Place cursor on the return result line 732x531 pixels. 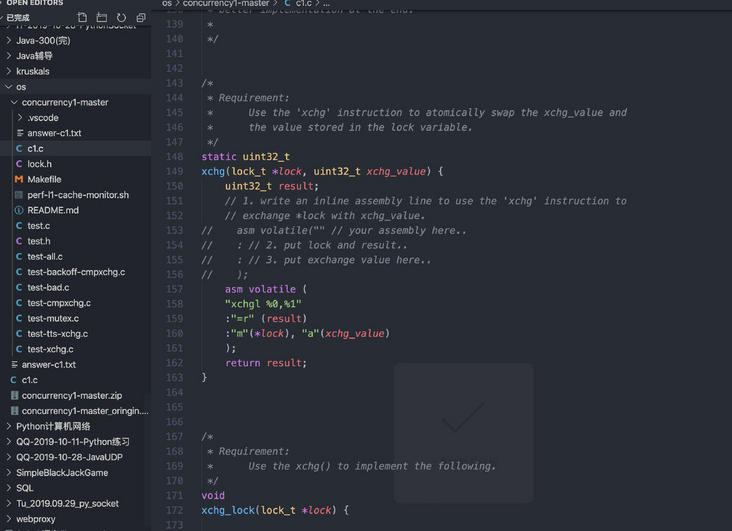pyautogui.click(x=266, y=363)
